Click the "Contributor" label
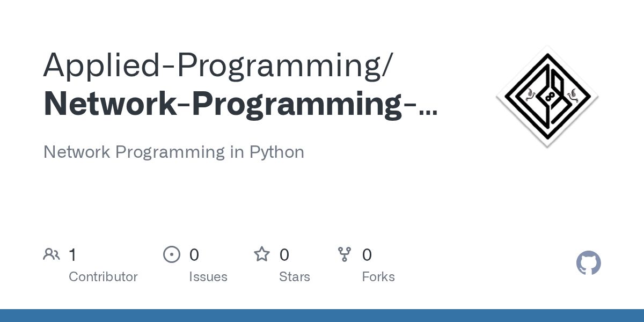Image resolution: width=644 pixels, height=322 pixels. [x=103, y=277]
